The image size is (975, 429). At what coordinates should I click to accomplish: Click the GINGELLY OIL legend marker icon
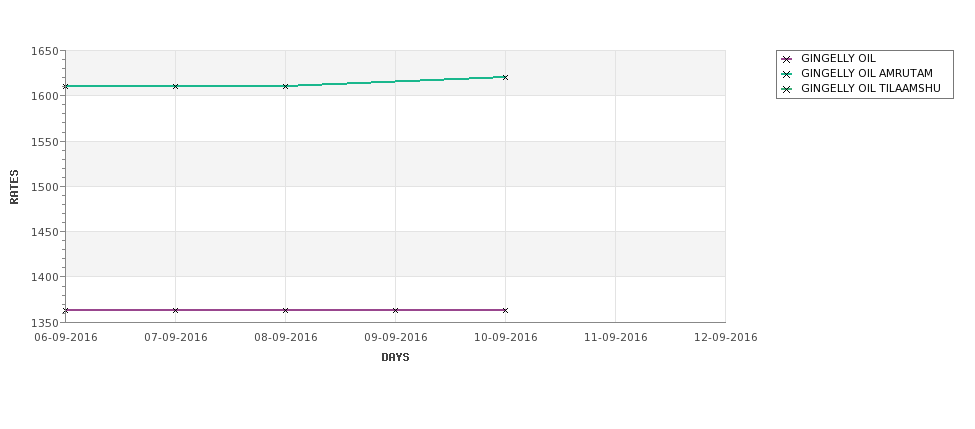pyautogui.click(x=787, y=59)
